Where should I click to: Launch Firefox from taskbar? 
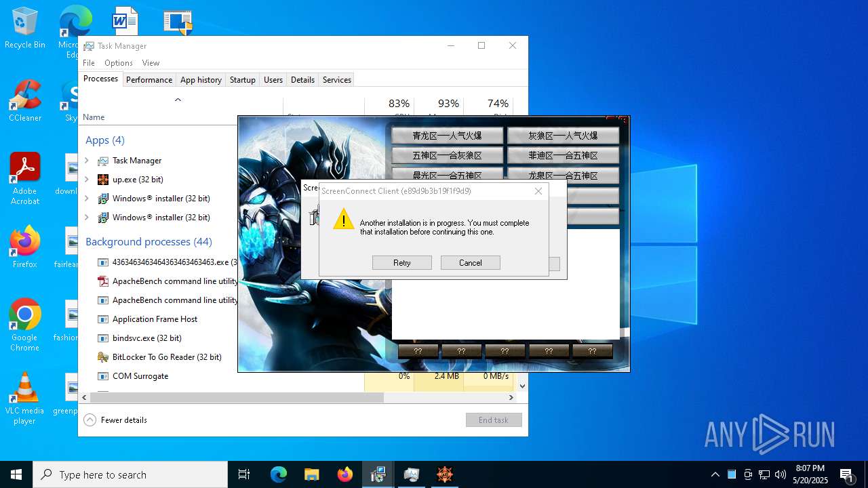344,474
